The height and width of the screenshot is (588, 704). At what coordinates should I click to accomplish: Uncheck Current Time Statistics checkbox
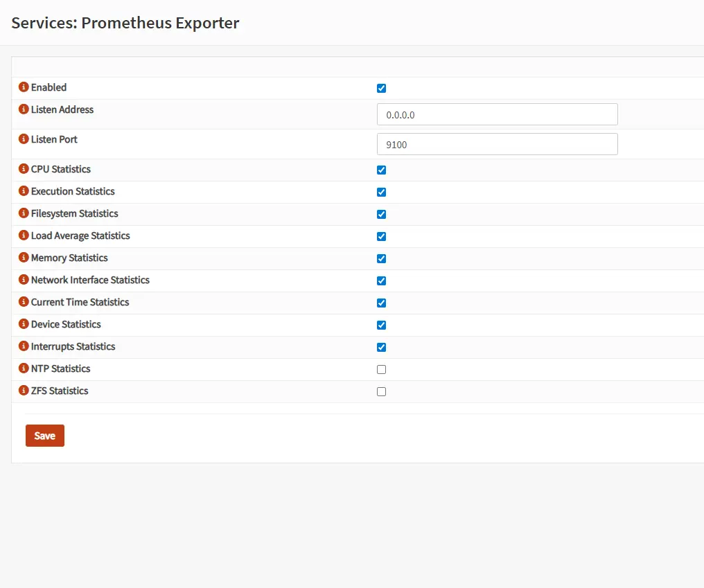pyautogui.click(x=381, y=303)
